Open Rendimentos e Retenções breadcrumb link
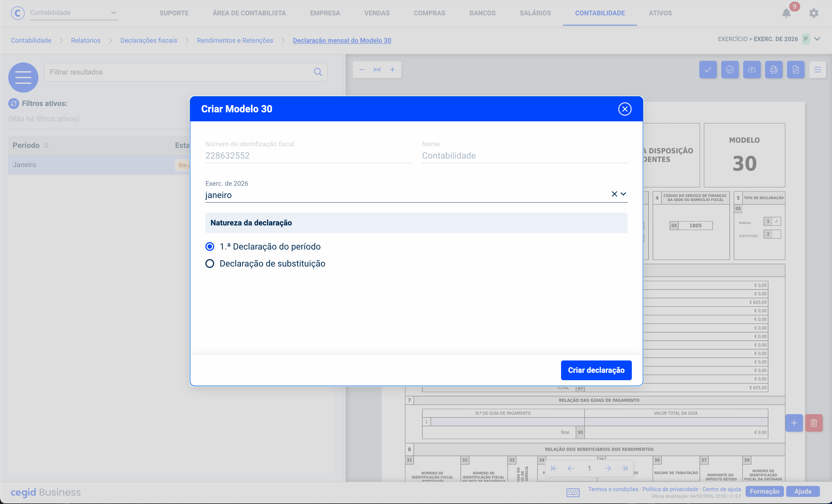This screenshot has width=832, height=504. coord(235,41)
